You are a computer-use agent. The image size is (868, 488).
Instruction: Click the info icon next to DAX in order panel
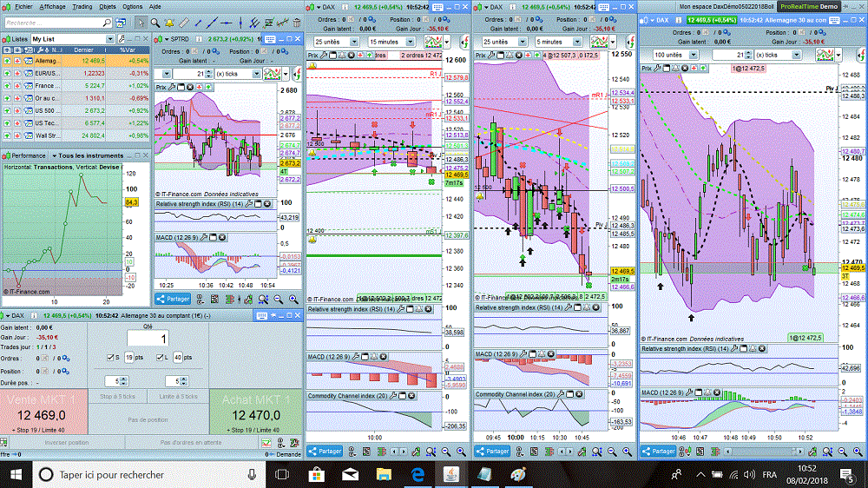(x=35, y=316)
